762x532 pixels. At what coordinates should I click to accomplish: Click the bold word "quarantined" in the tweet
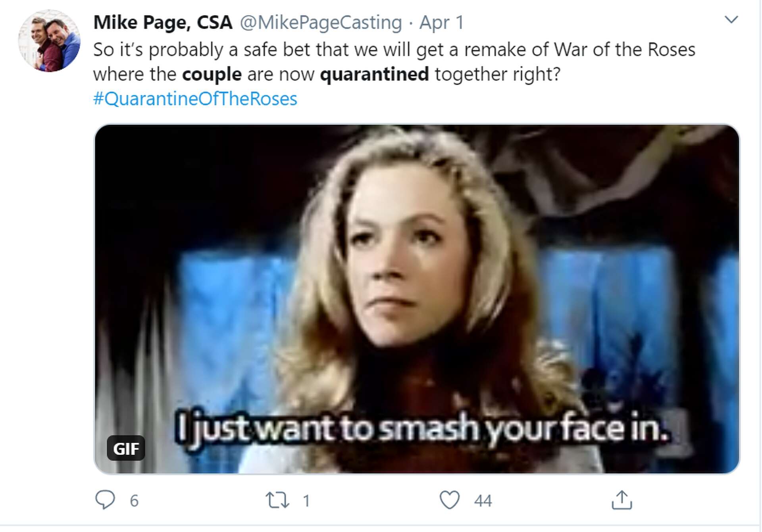(x=374, y=74)
